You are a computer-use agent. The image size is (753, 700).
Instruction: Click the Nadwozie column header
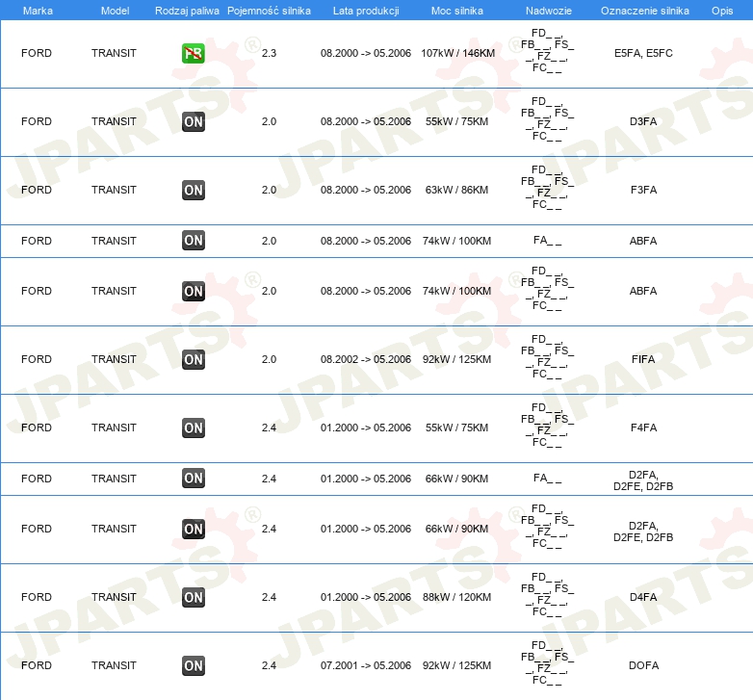click(549, 11)
